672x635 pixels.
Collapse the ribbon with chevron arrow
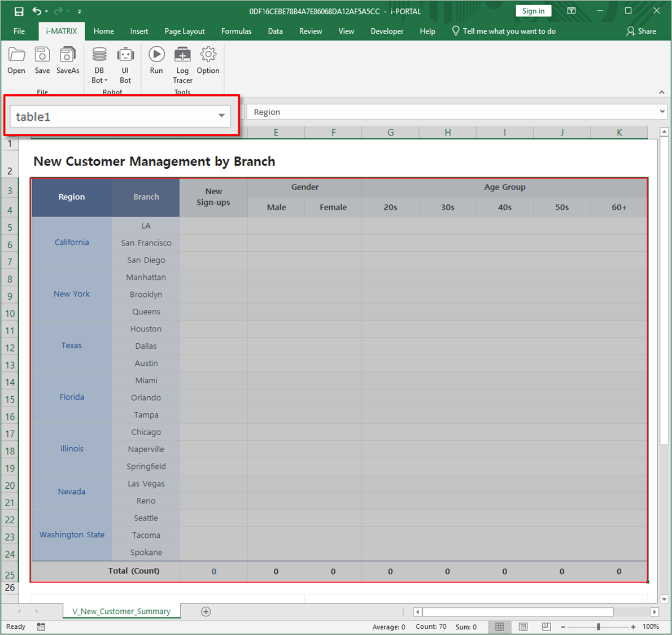662,93
